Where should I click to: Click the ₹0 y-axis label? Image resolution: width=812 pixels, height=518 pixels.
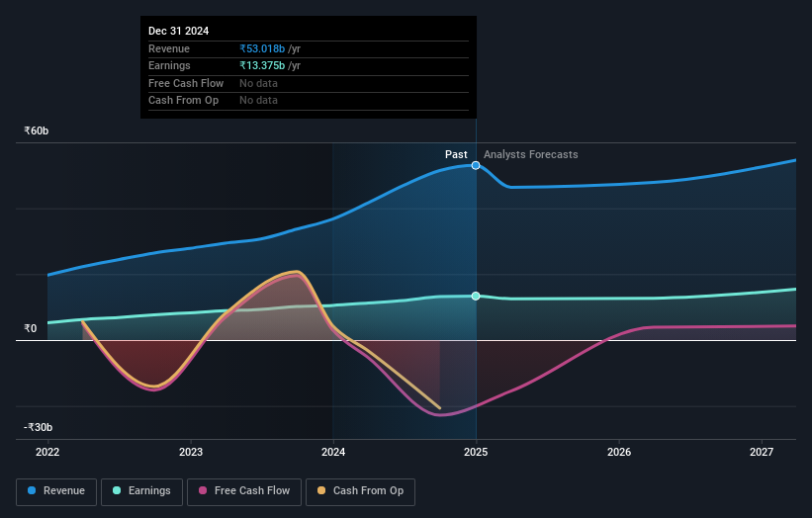tap(30, 328)
